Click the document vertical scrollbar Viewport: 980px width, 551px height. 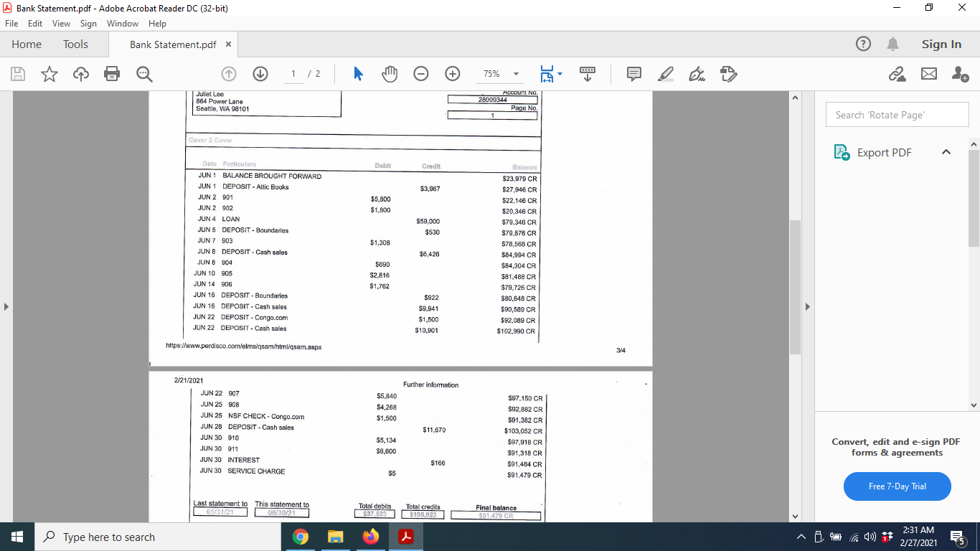point(795,287)
